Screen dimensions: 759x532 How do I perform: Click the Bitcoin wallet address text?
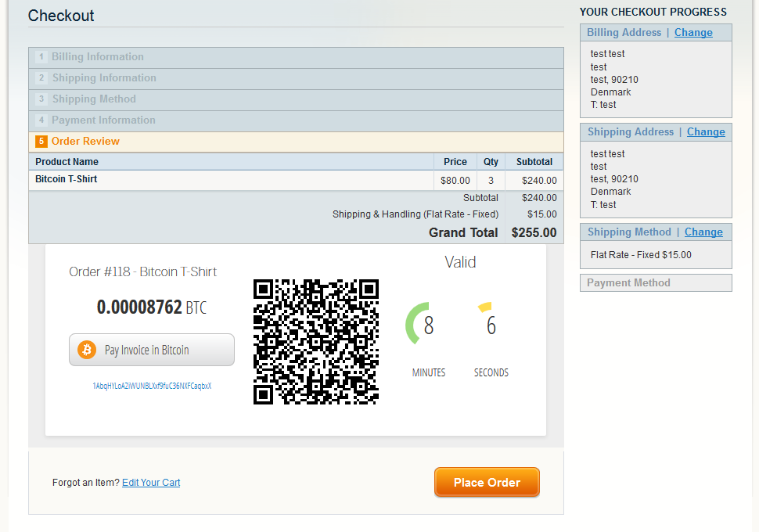152,386
